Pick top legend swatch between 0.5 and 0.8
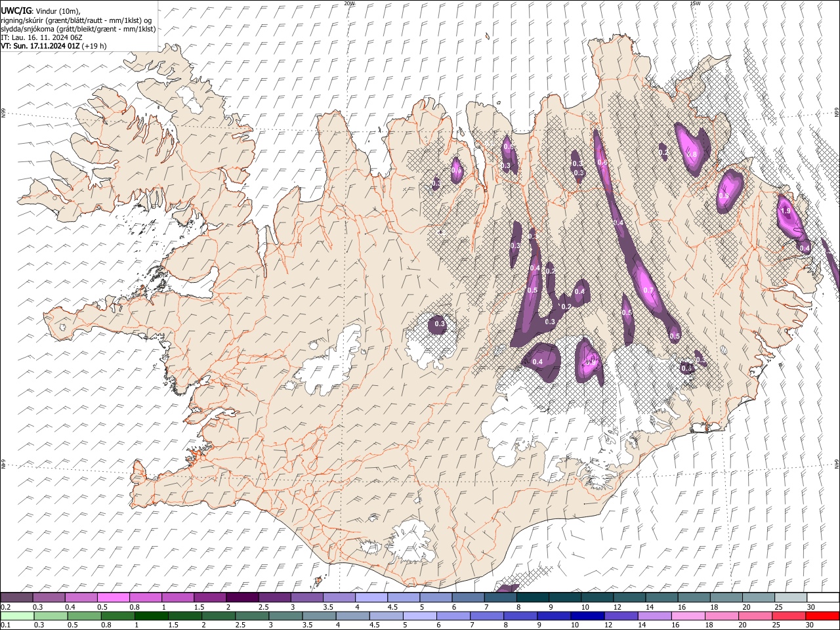Image resolution: width=840 pixels, height=630 pixels. [113, 598]
